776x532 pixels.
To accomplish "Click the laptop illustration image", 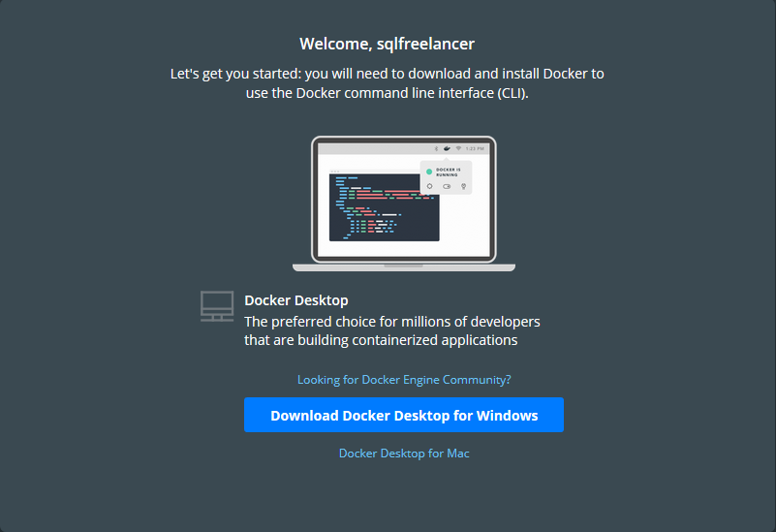I will click(x=404, y=203).
